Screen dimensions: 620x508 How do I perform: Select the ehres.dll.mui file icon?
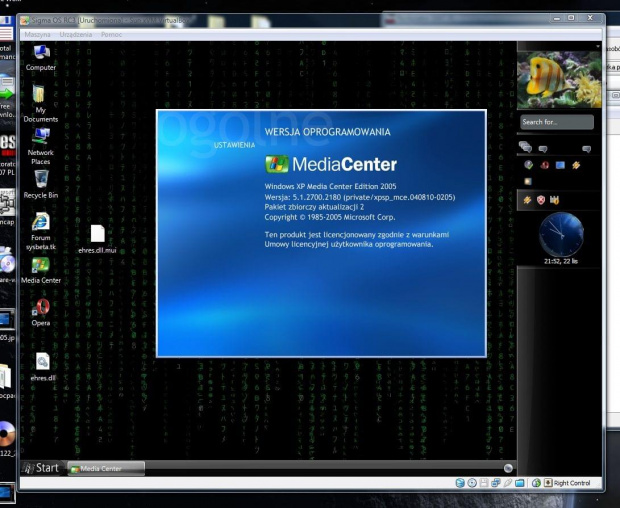[x=97, y=239]
